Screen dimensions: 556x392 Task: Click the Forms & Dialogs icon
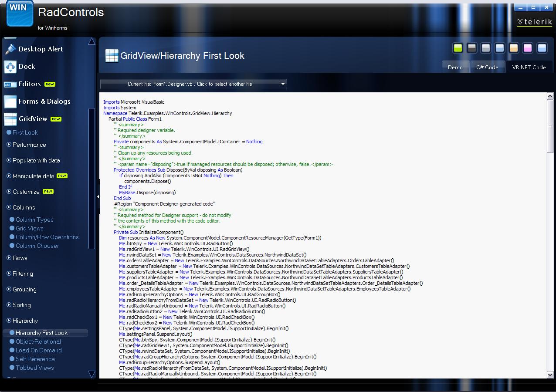point(10,101)
